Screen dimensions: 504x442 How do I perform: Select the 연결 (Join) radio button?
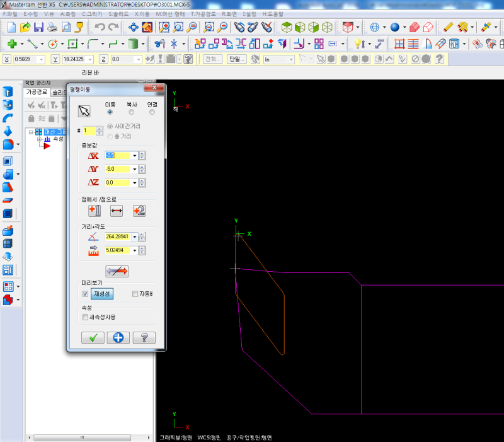coord(152,112)
